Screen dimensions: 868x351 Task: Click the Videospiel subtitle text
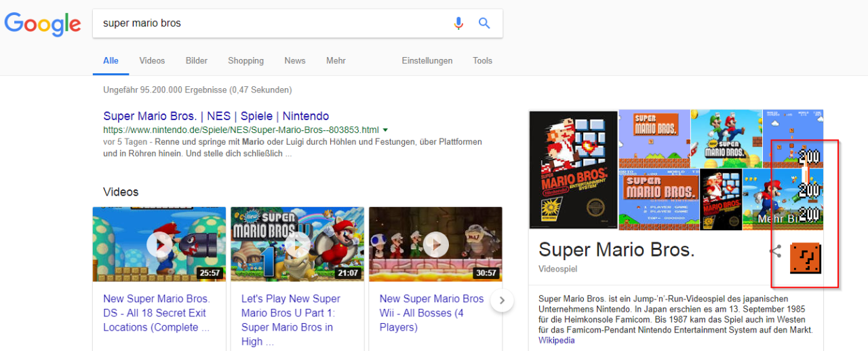click(557, 269)
